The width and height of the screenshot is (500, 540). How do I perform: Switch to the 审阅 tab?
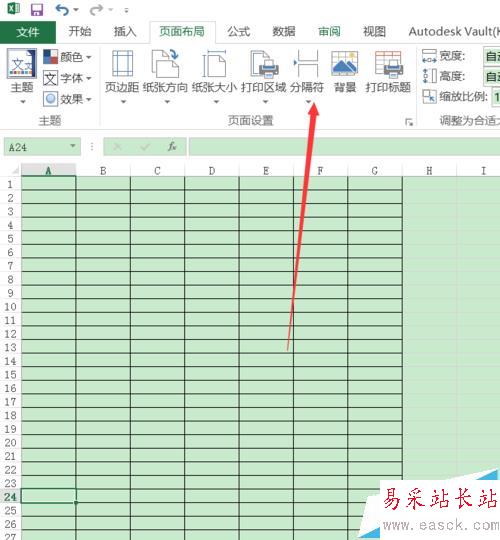click(x=329, y=31)
